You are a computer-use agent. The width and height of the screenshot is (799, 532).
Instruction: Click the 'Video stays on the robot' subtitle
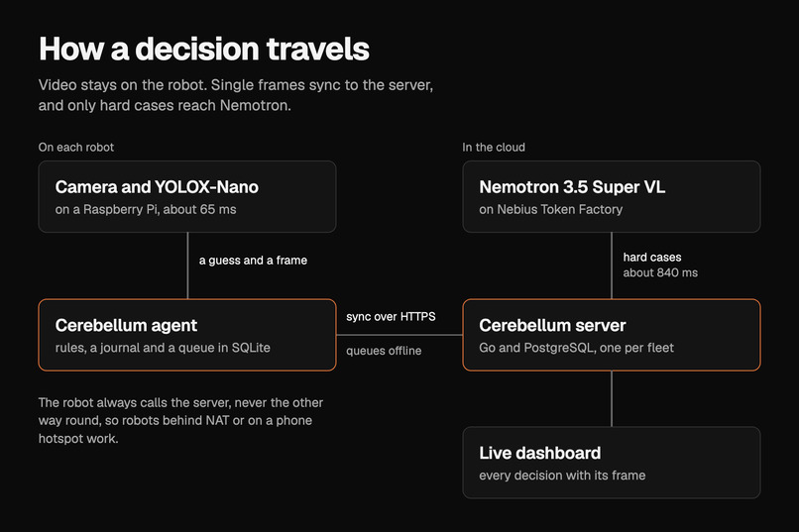click(x=235, y=95)
